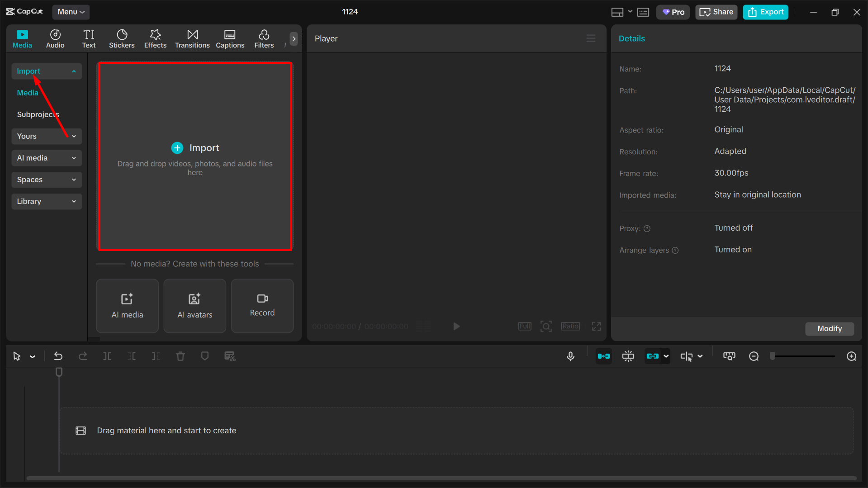This screenshot has width=868, height=488.
Task: Undo the last action
Action: tap(58, 356)
